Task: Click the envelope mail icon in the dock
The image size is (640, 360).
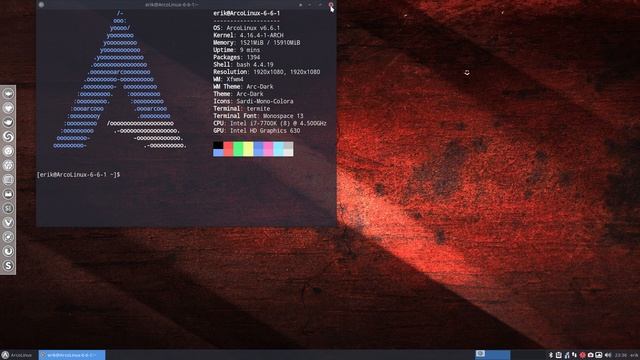Action: coord(8,194)
